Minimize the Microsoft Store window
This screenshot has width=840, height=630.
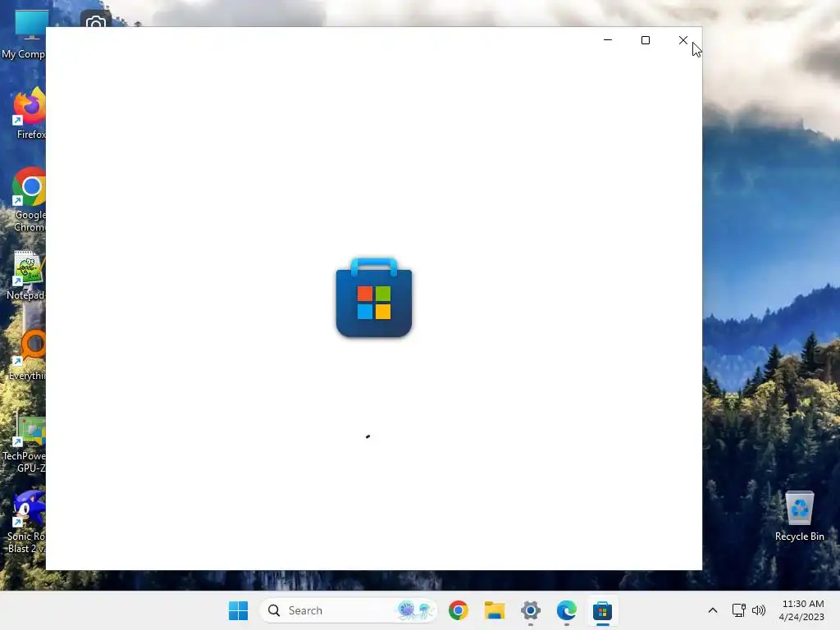[608, 40]
